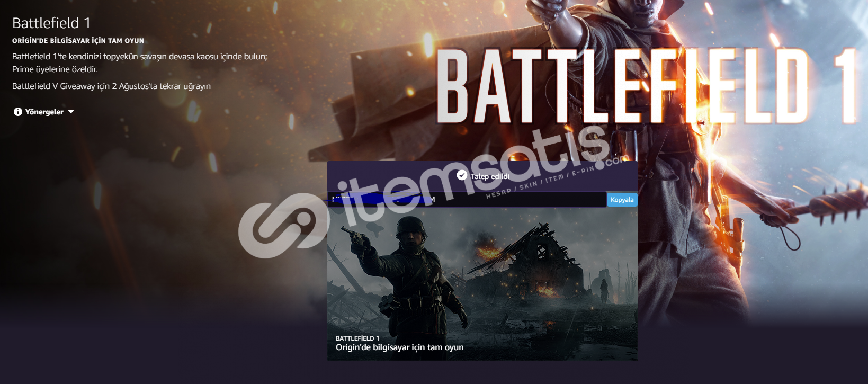Click the checkmark icon beside Talep edildi
Screen dimensions: 868x384
tap(462, 175)
